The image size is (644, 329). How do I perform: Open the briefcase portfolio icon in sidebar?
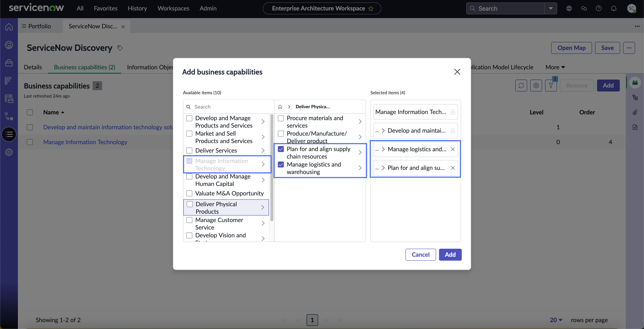[9, 63]
